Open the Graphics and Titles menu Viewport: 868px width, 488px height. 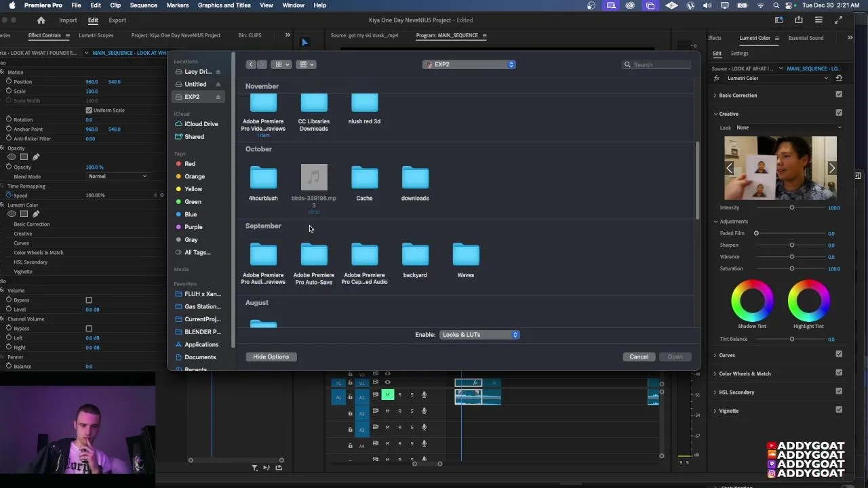pos(224,5)
